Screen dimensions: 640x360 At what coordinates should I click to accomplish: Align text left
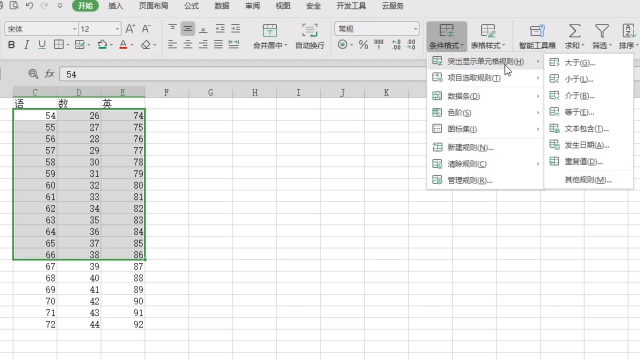click(x=172, y=44)
